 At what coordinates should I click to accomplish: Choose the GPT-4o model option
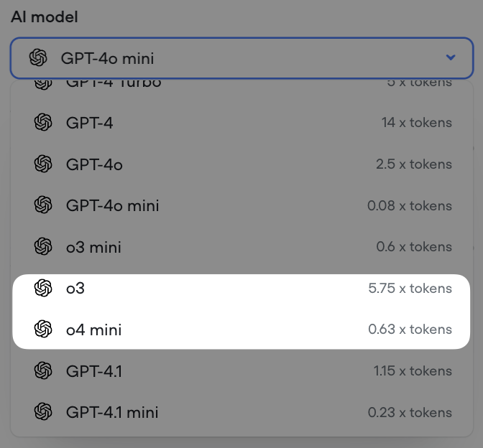(94, 164)
